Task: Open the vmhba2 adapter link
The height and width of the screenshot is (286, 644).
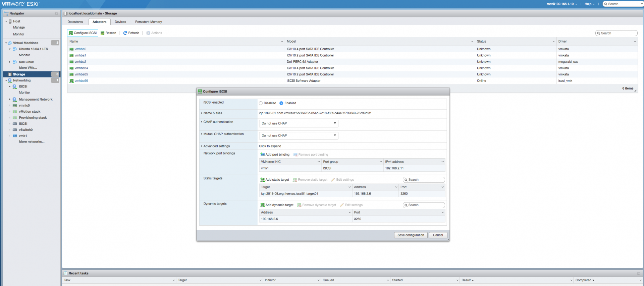Action: coord(80,62)
